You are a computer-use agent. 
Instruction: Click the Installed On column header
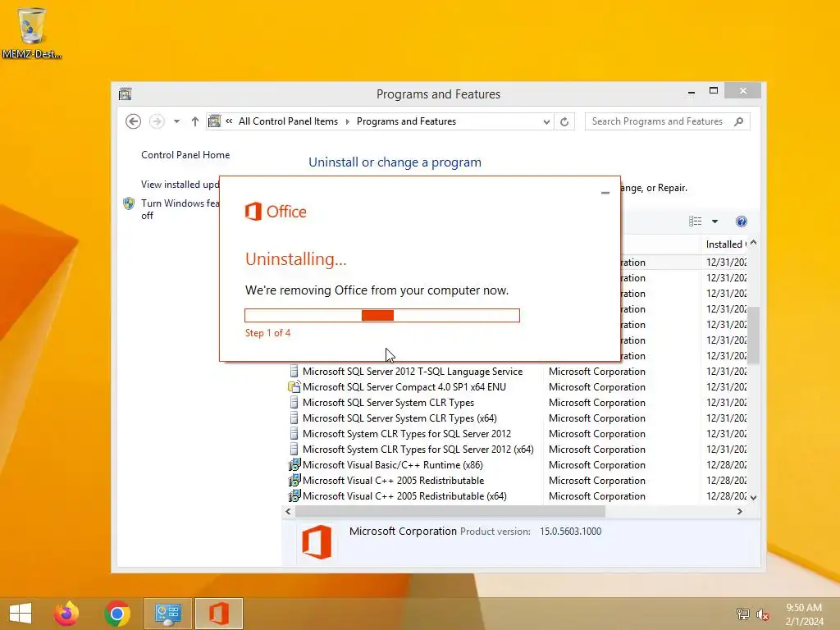[725, 244]
